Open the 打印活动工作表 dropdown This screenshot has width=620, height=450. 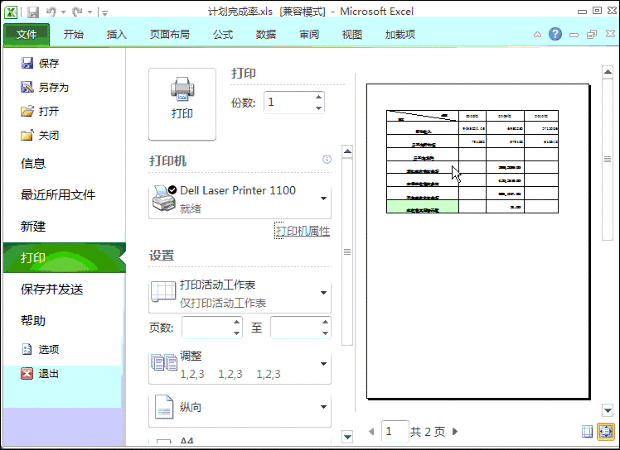240,294
